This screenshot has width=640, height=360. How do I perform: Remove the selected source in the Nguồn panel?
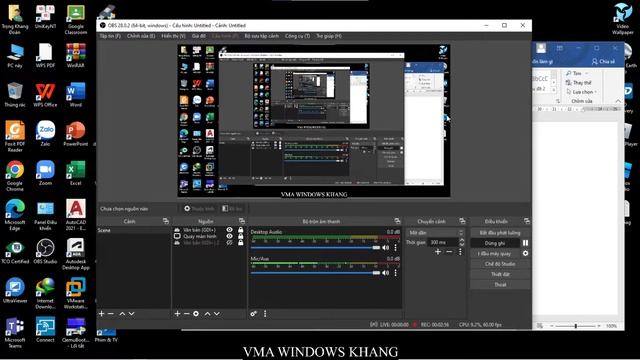186,313
